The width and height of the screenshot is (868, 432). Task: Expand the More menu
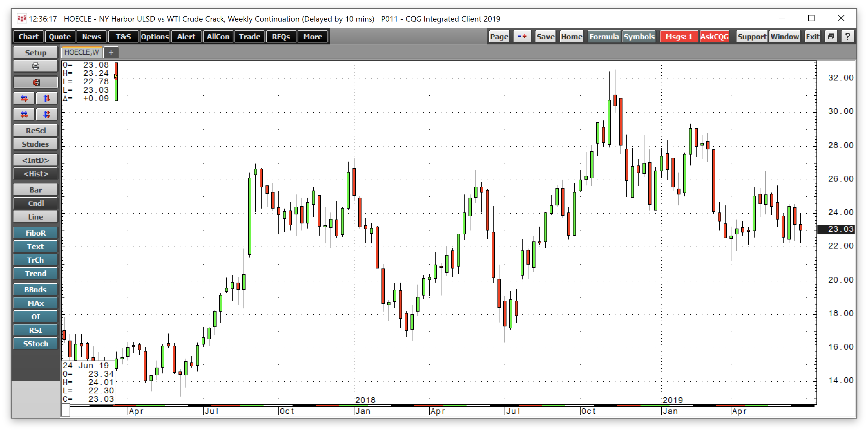(313, 36)
